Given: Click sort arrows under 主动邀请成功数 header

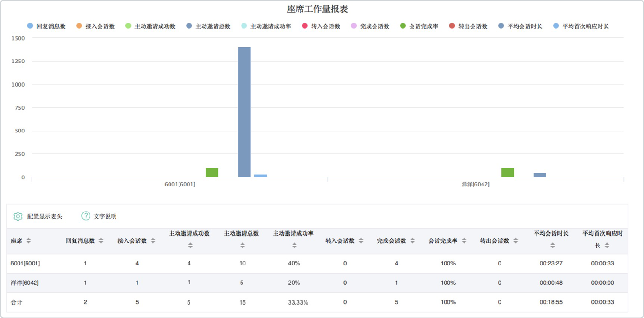Looking at the screenshot, I should 190,246.
